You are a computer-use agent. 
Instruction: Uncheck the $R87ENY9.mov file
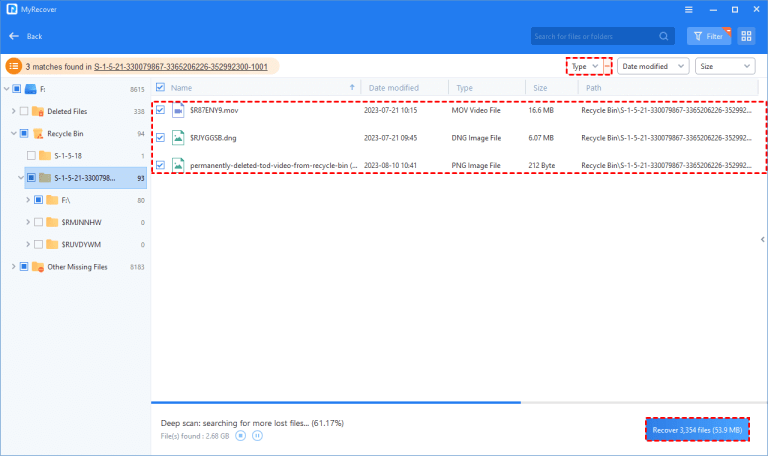pos(160,110)
